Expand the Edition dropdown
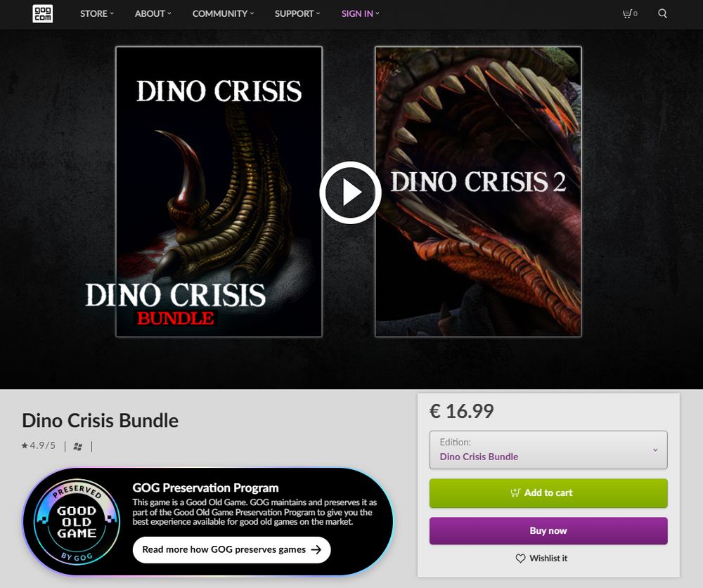 pos(548,450)
